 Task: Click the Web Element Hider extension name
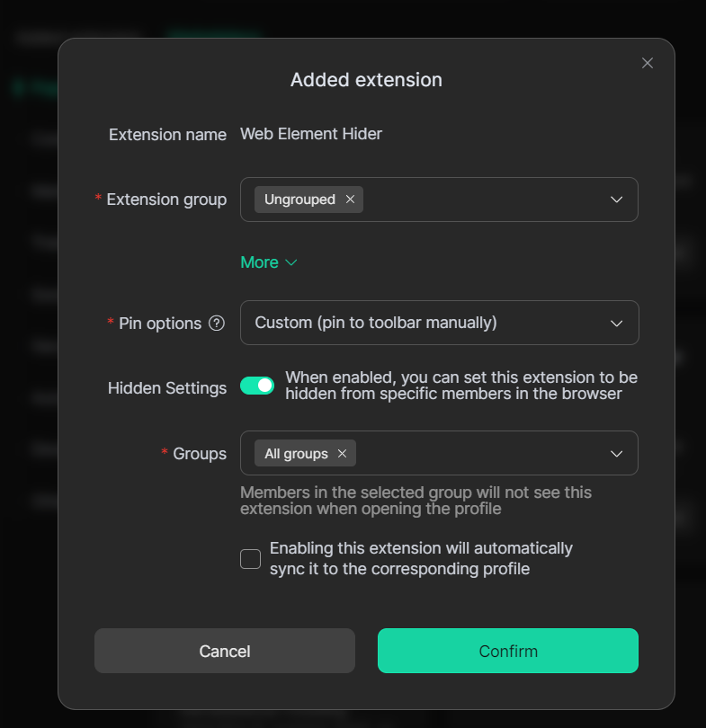(311, 134)
